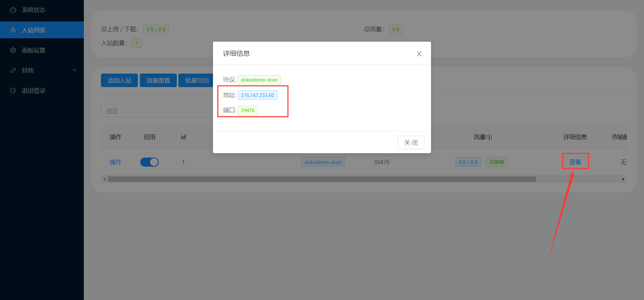644x300 pixels.
Task: Click the link icon beside 其他
Action: [13, 71]
